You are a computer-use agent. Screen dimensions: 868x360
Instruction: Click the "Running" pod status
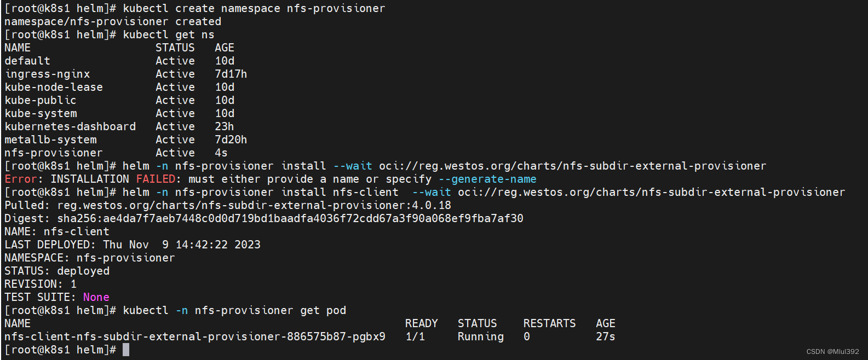coord(480,336)
